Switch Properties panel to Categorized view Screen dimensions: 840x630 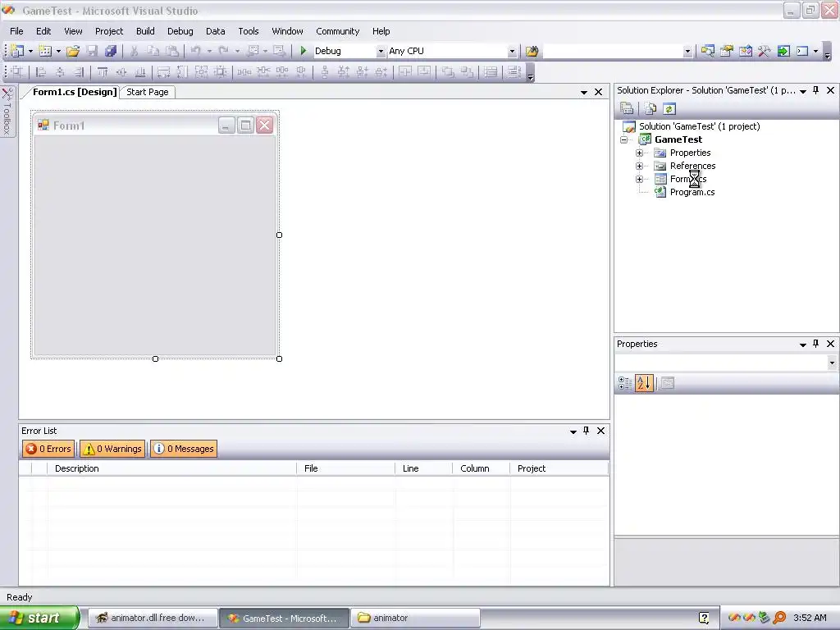coord(624,383)
